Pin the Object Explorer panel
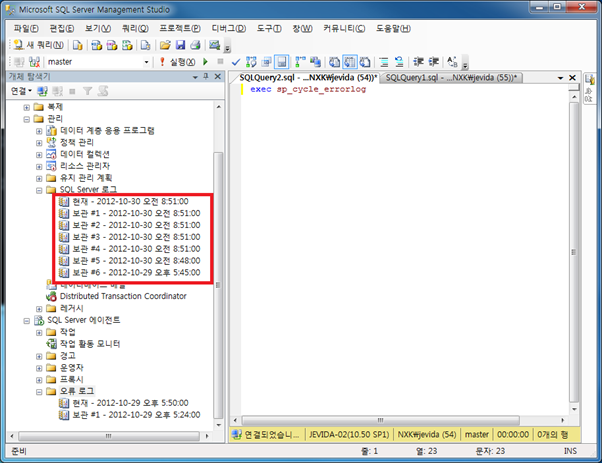This screenshot has height=463, width=602. point(206,76)
